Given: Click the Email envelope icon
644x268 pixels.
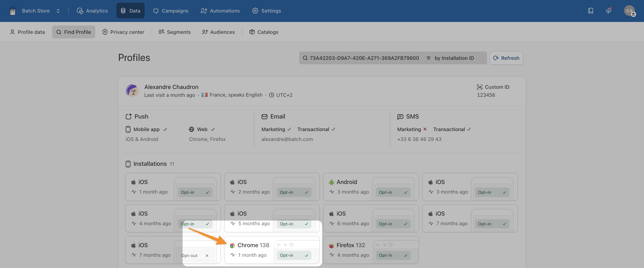Looking at the screenshot, I should coord(264,117).
